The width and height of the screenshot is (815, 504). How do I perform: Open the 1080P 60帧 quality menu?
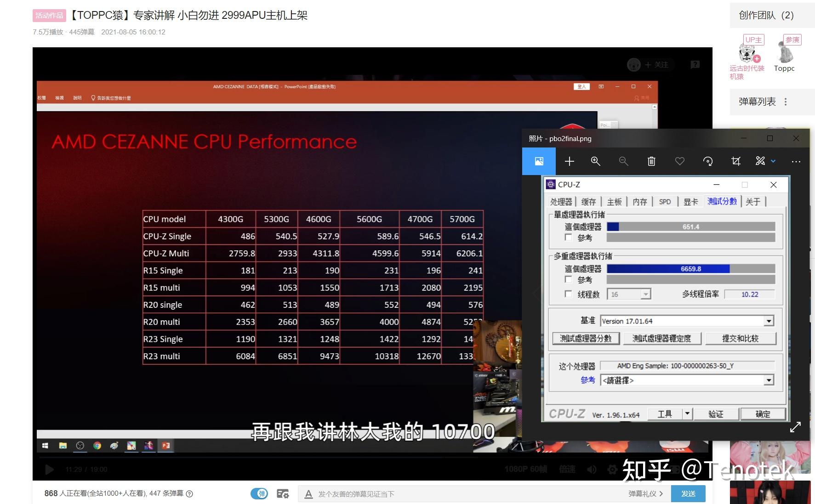click(526, 469)
